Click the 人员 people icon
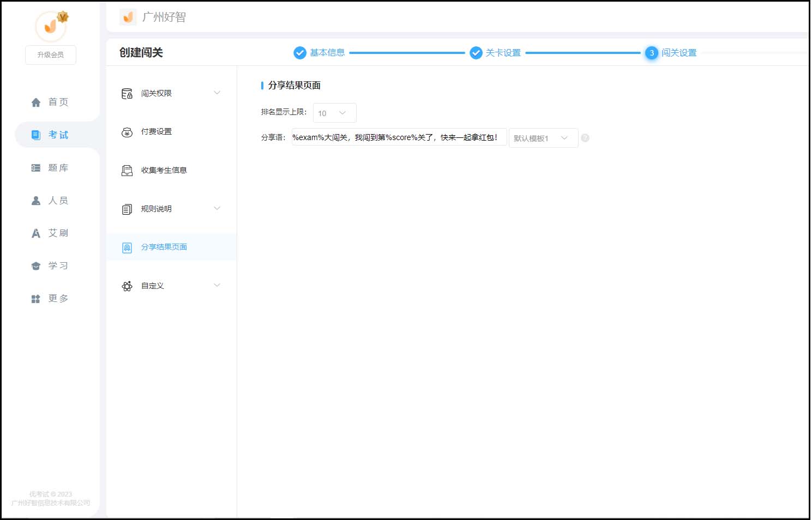This screenshot has width=812, height=520. pyautogui.click(x=36, y=201)
